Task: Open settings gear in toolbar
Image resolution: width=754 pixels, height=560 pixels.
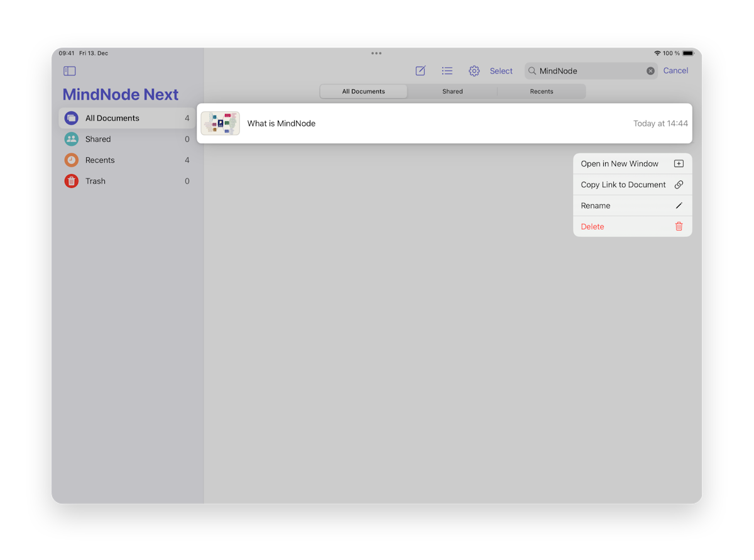Action: 474,71
